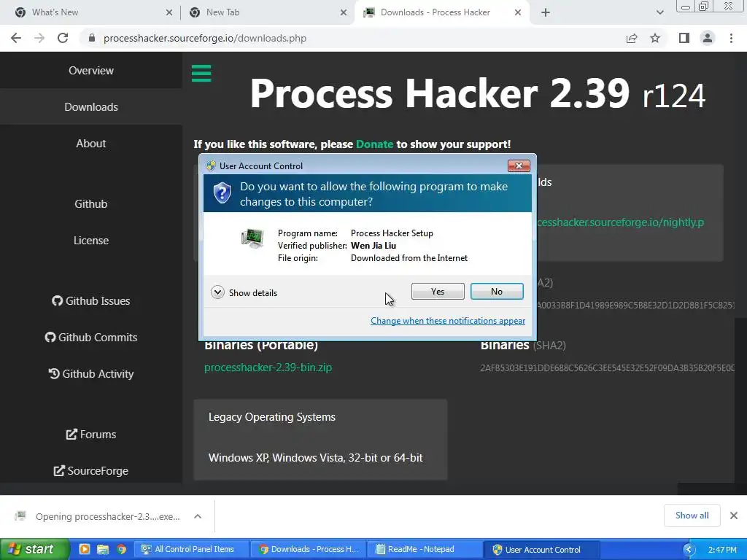The width and height of the screenshot is (747, 560).
Task: Click Yes in User Account Control dialog
Action: tap(438, 292)
